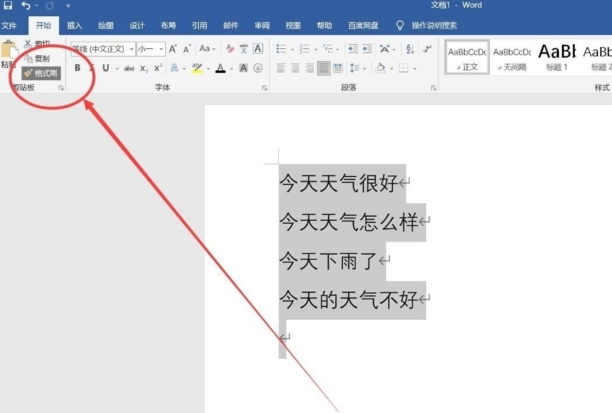Screen dimensions: 612x413
Task: Open the Change Case Aa dropdown
Action: pos(207,49)
